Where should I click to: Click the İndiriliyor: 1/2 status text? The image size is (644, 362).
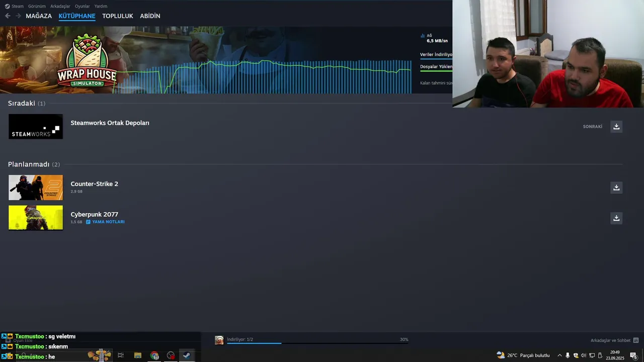[240, 339]
